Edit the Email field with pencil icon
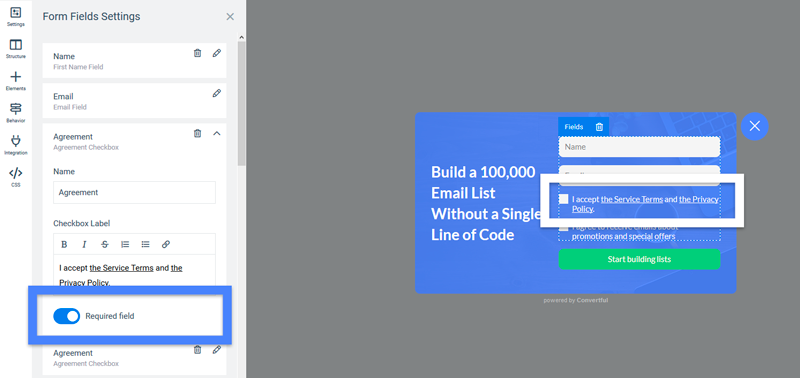800x378 pixels. (217, 93)
